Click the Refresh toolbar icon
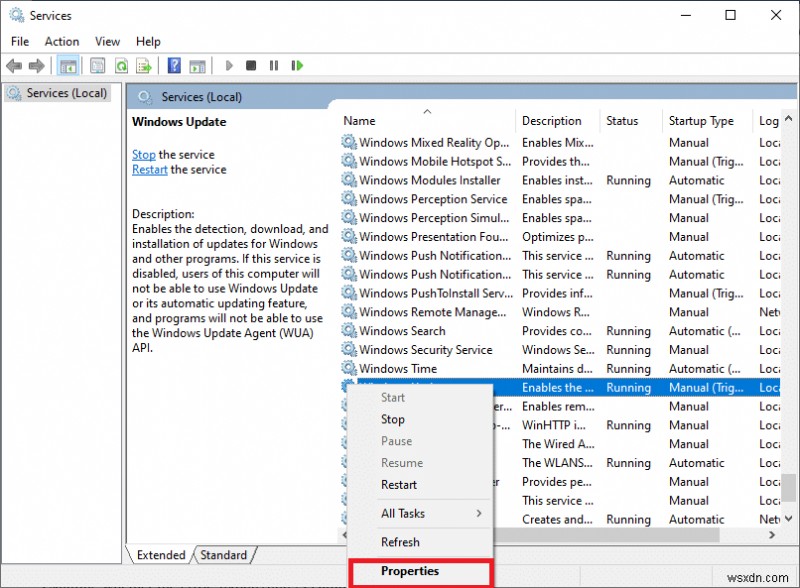 [x=120, y=65]
